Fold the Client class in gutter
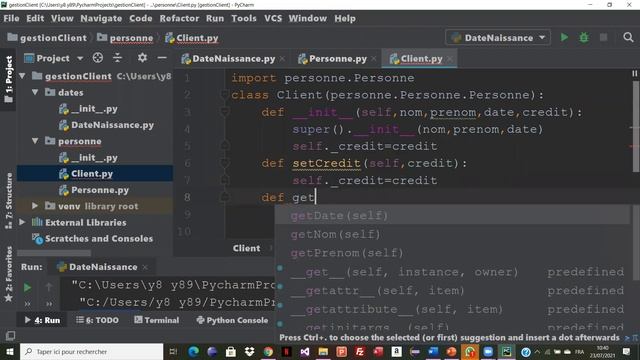Viewport: 640px width, 360px height. click(224, 95)
